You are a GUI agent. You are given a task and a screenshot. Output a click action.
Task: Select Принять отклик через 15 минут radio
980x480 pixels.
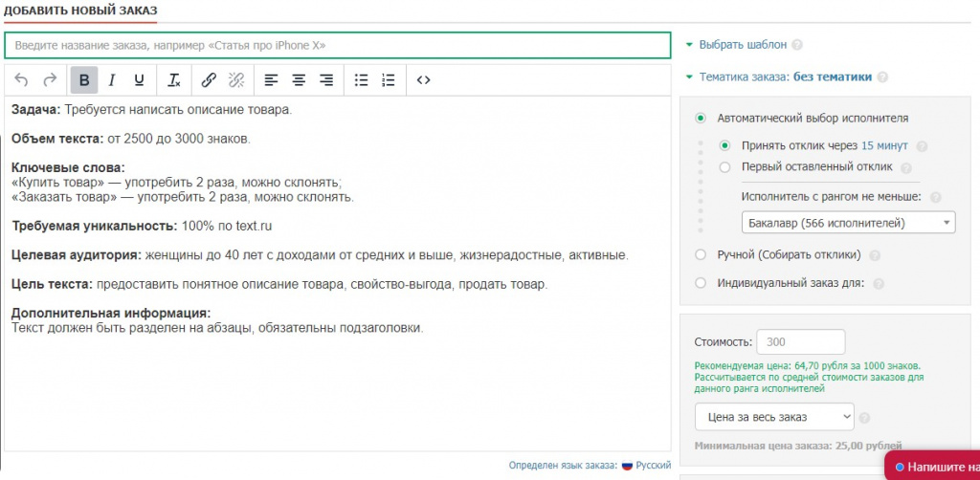click(725, 146)
